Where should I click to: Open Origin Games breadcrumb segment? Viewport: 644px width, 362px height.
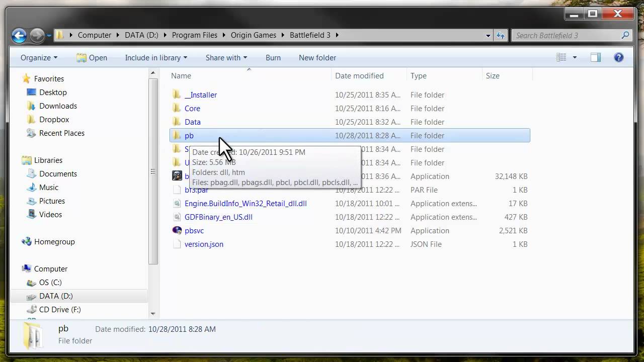254,35
